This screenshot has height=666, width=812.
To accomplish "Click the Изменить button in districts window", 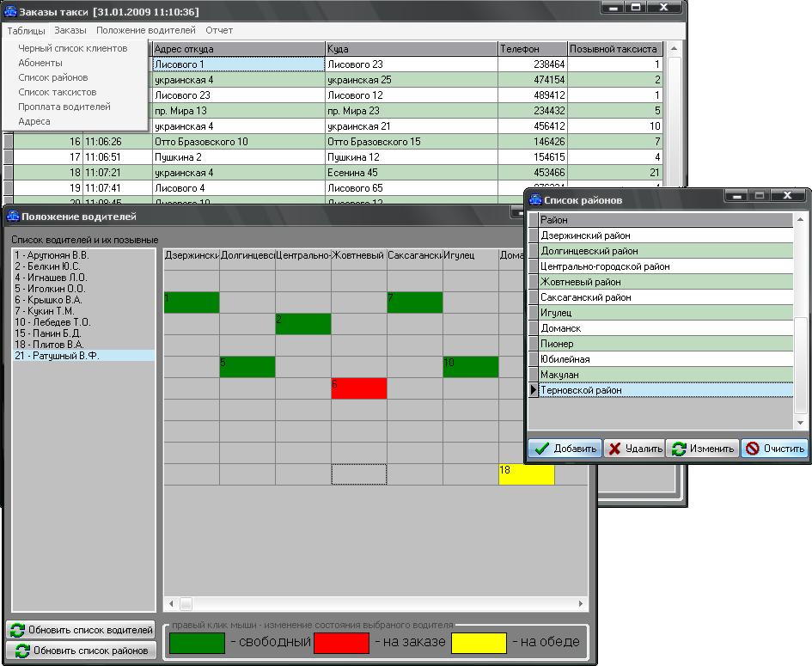I will (x=702, y=449).
